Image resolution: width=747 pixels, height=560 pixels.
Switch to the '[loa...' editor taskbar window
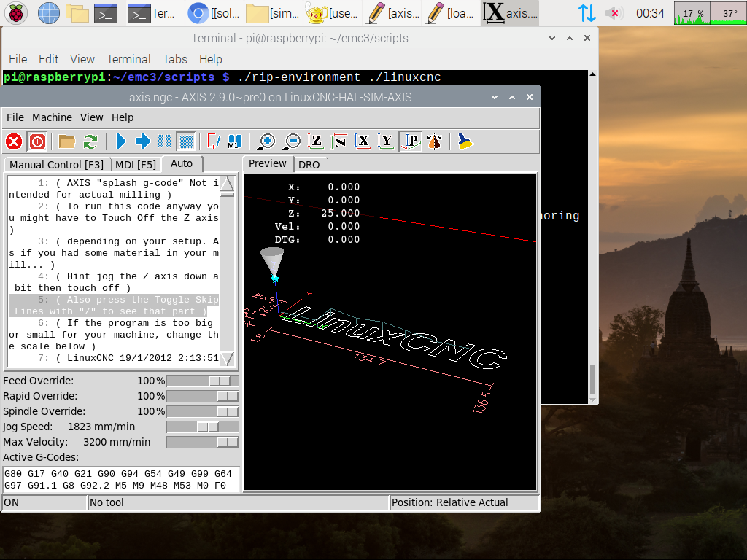tap(449, 13)
